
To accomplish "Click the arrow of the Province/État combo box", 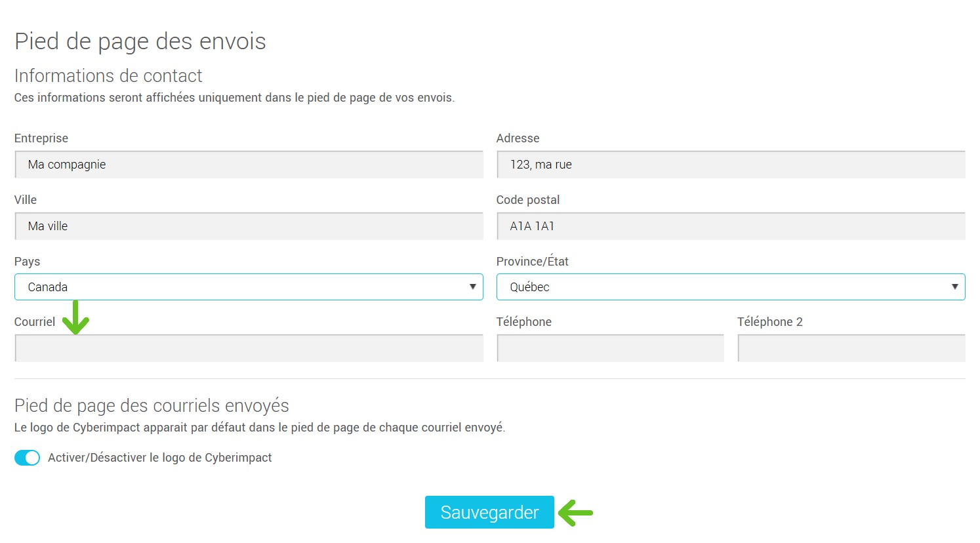I will [954, 287].
